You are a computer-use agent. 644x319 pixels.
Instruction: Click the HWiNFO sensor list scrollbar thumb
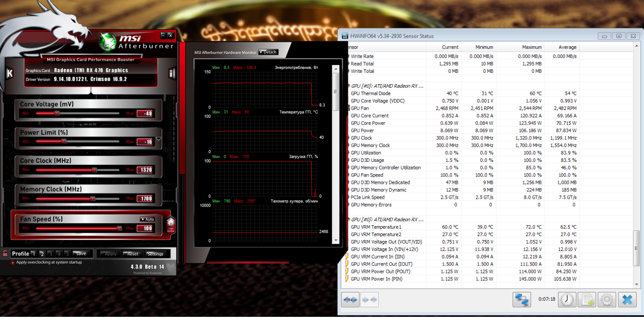637,248
